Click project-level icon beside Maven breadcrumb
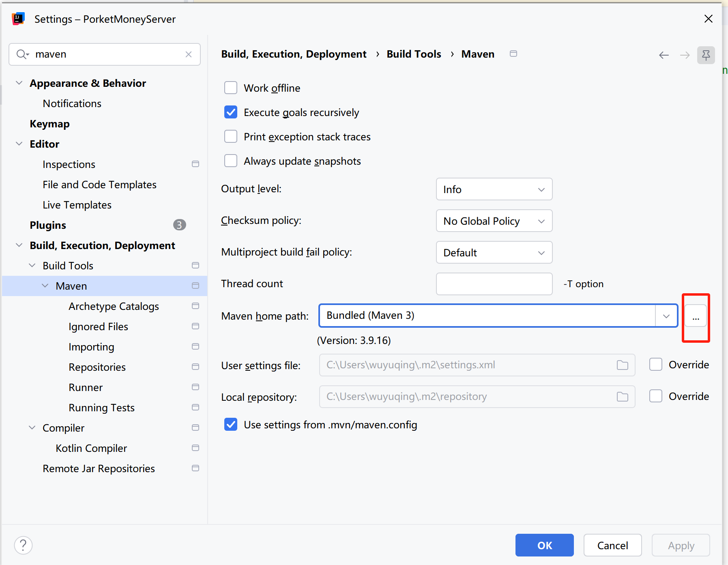Viewport: 728px width, 565px height. click(x=513, y=54)
